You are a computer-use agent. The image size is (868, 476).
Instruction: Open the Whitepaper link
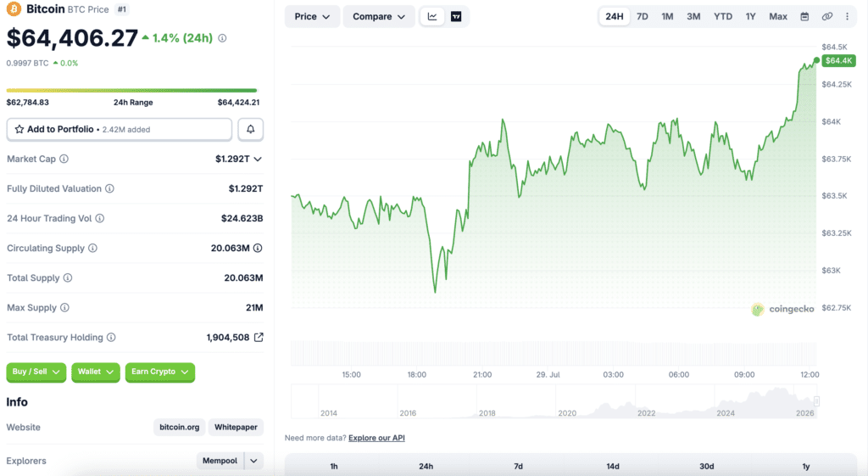click(x=236, y=428)
